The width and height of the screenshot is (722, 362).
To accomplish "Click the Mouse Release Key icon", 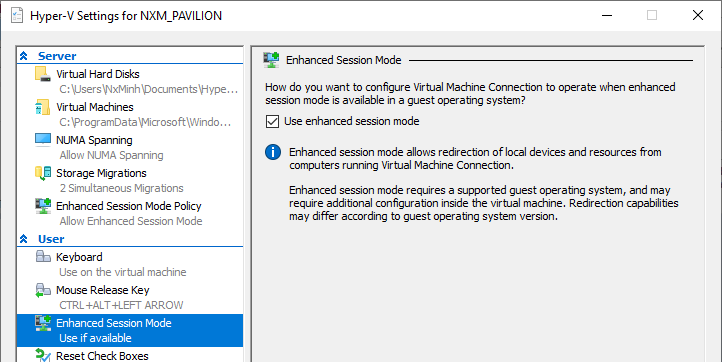I will point(43,290).
